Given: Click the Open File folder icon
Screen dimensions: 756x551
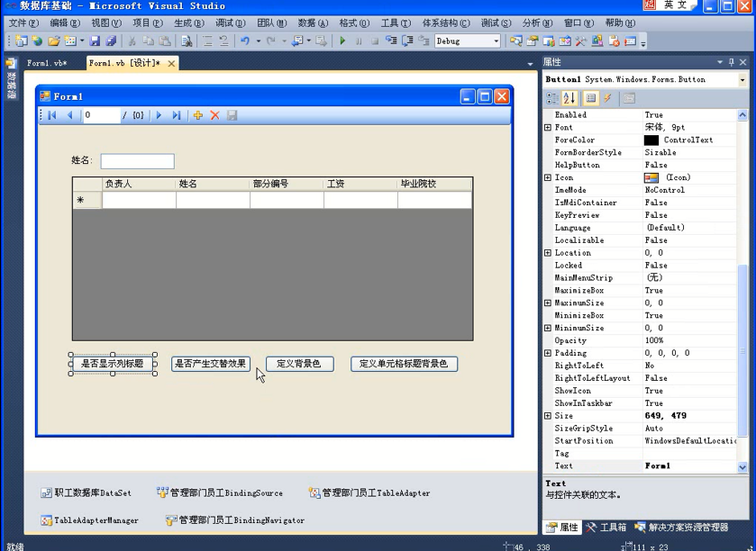Looking at the screenshot, I should tap(54, 41).
